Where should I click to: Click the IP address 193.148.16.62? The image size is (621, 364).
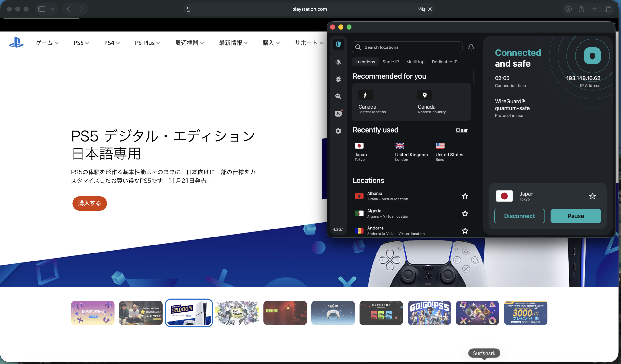583,78
